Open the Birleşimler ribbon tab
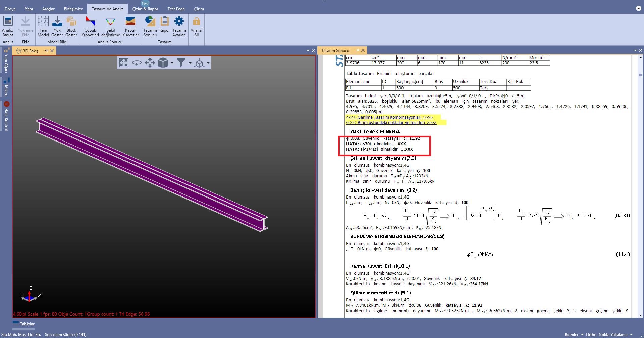 pos(73,9)
